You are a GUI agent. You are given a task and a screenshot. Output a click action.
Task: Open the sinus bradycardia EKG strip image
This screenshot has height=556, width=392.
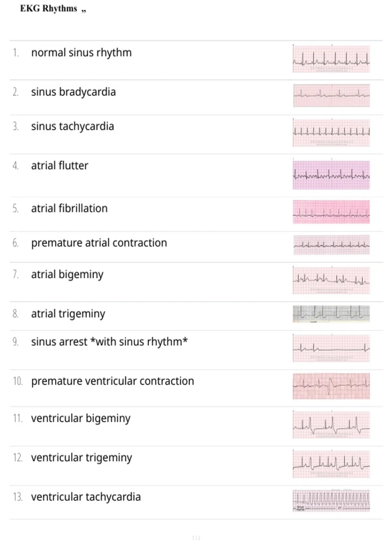tap(332, 96)
